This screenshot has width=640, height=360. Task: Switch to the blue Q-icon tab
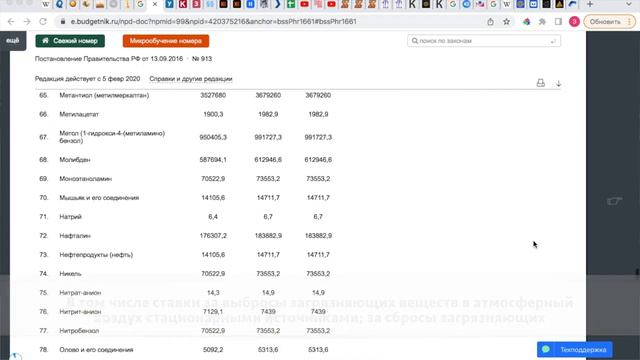coord(60,4)
